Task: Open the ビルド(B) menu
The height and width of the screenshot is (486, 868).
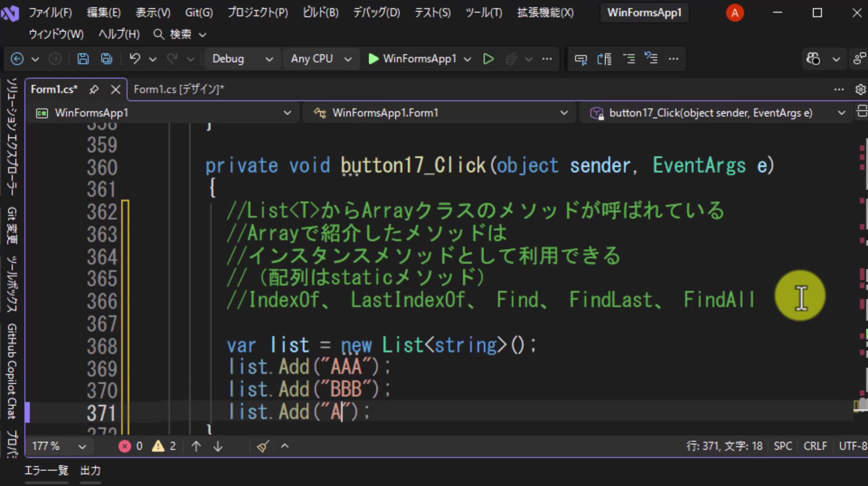Action: [x=321, y=13]
